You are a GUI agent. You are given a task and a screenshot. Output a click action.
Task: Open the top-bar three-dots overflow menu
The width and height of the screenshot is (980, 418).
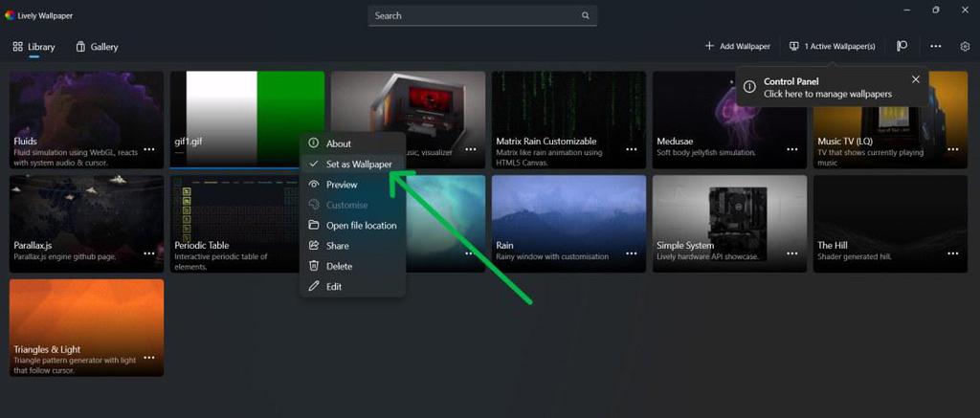pyautogui.click(x=936, y=46)
